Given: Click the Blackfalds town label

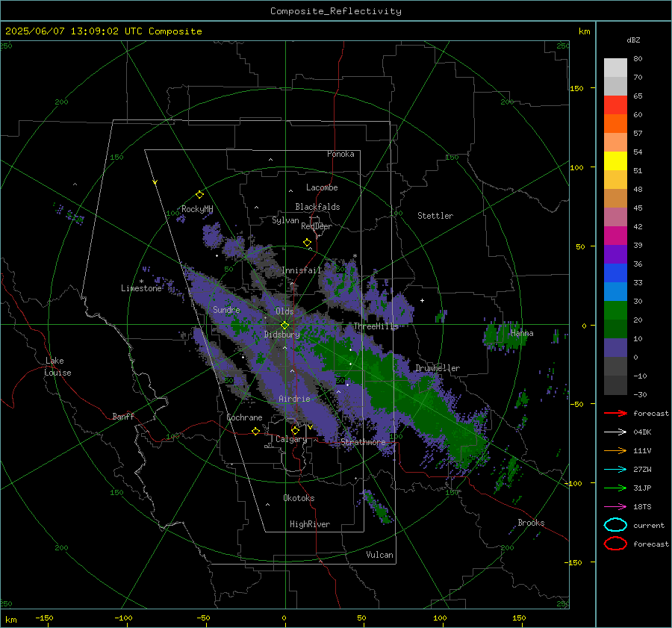Looking at the screenshot, I should [x=317, y=207].
